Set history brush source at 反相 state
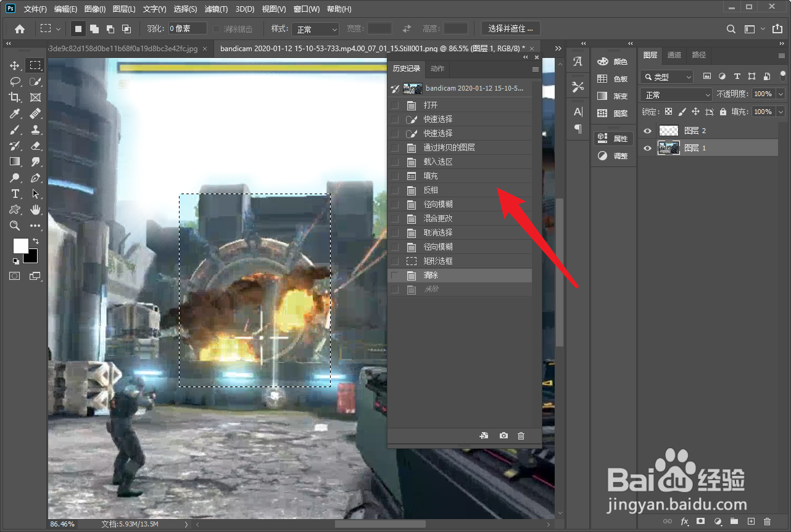The width and height of the screenshot is (791, 532). (x=395, y=190)
